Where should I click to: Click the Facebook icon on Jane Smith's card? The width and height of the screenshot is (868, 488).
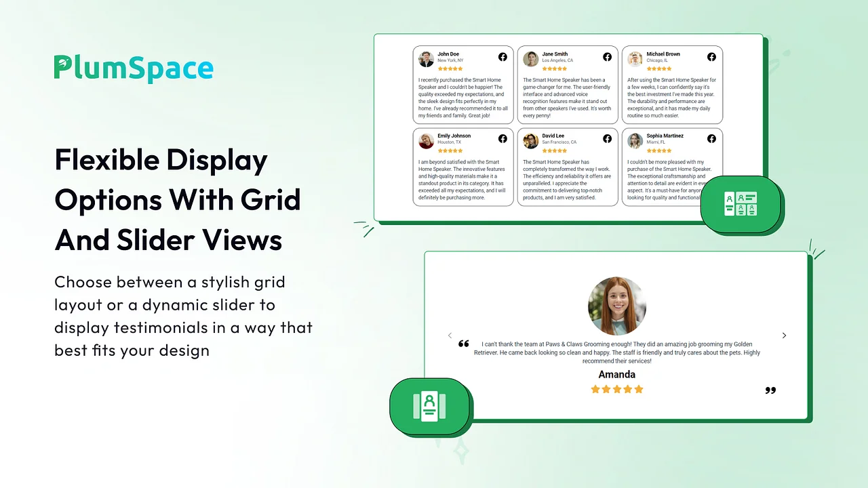click(x=607, y=57)
